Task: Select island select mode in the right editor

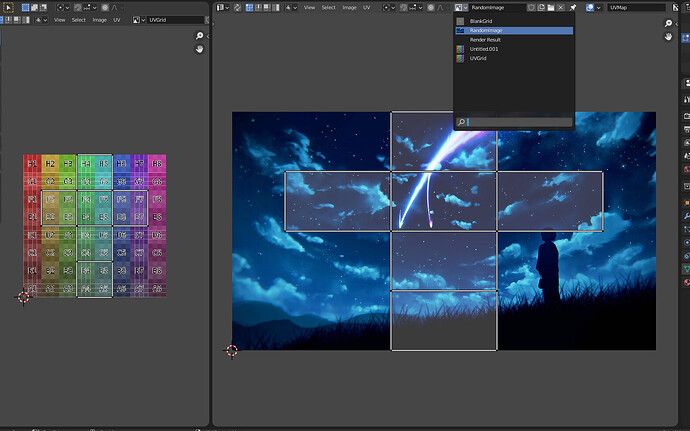Action: (x=275, y=7)
